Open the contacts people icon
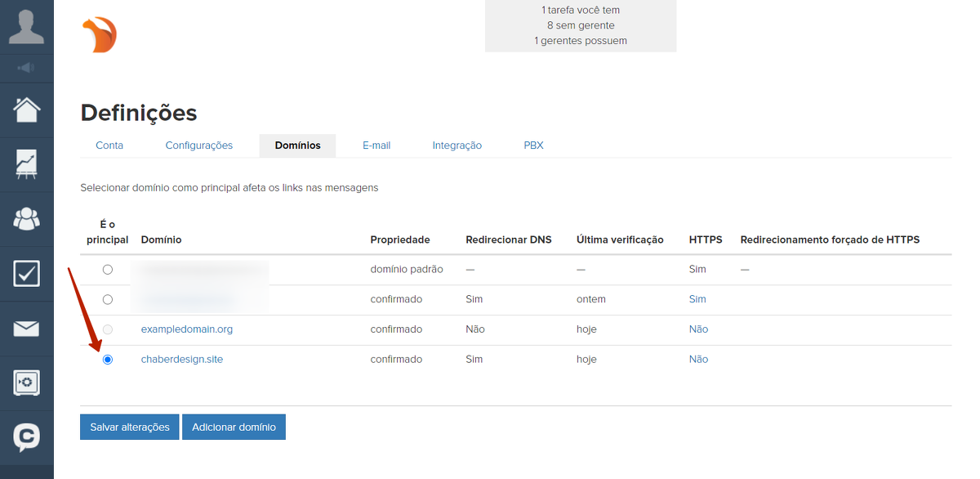 [26, 218]
